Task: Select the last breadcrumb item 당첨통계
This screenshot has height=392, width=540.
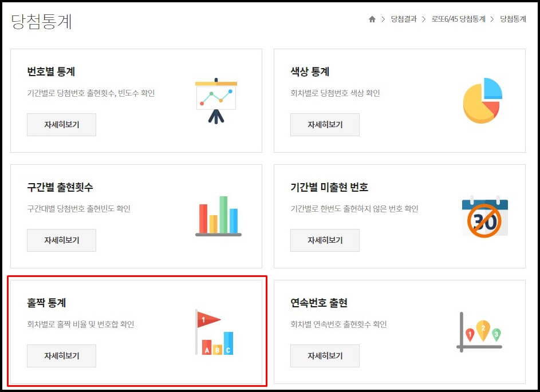Action: tap(513, 19)
